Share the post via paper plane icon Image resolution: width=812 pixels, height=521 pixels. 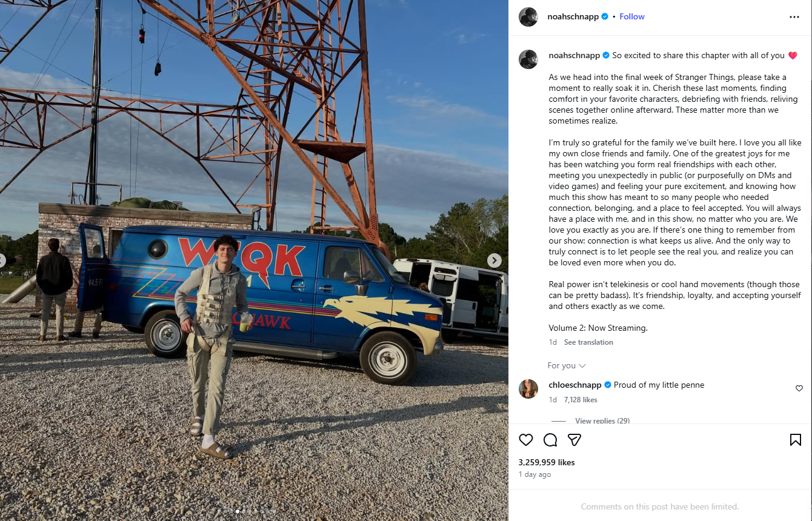tap(574, 440)
